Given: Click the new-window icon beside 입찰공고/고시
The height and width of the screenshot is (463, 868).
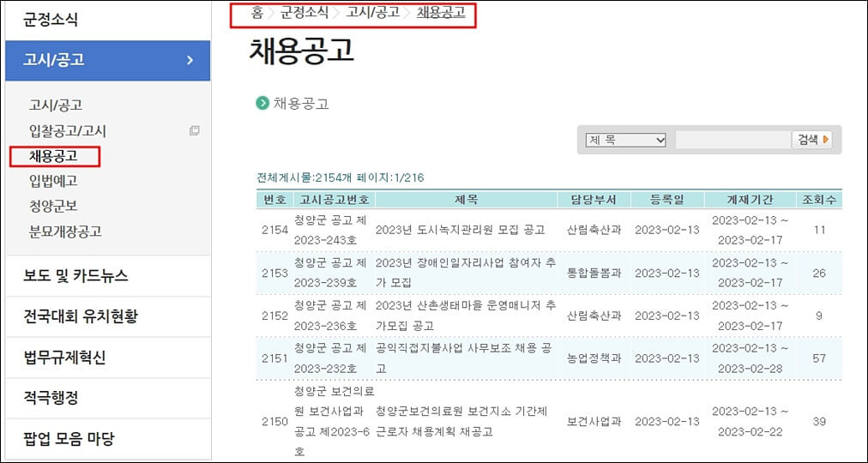Looking at the screenshot, I should click(x=195, y=131).
